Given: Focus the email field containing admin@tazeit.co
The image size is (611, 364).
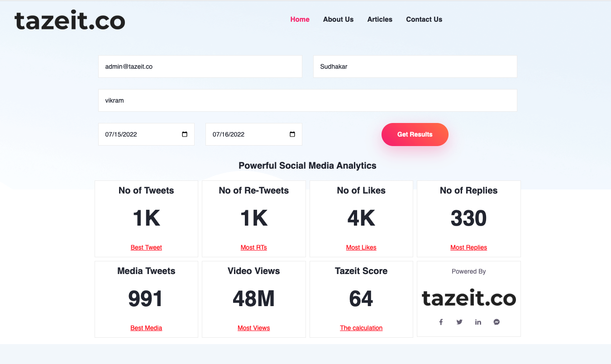Looking at the screenshot, I should click(x=200, y=66).
